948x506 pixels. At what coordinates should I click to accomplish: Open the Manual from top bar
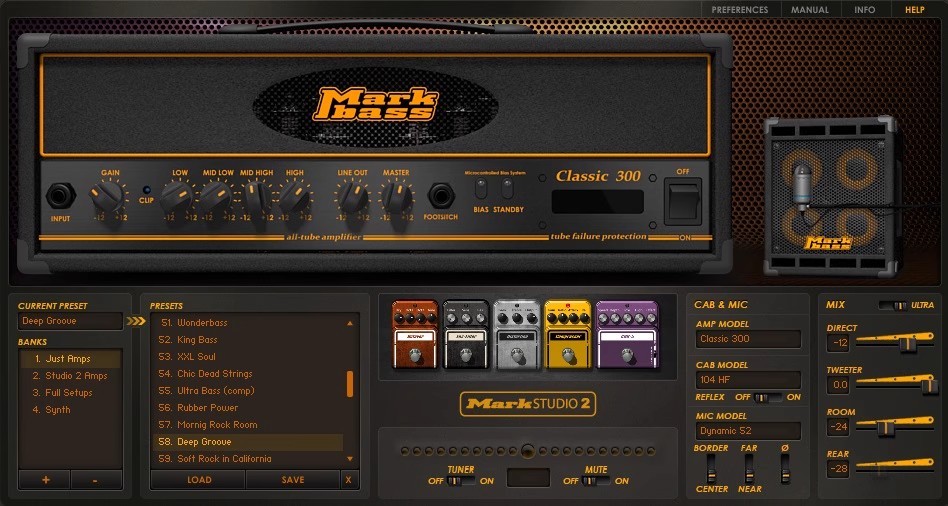pyautogui.click(x=809, y=10)
